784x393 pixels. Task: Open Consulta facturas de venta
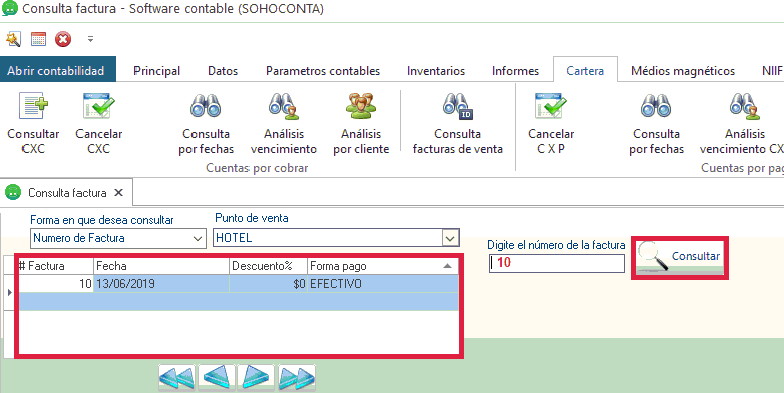[458, 124]
